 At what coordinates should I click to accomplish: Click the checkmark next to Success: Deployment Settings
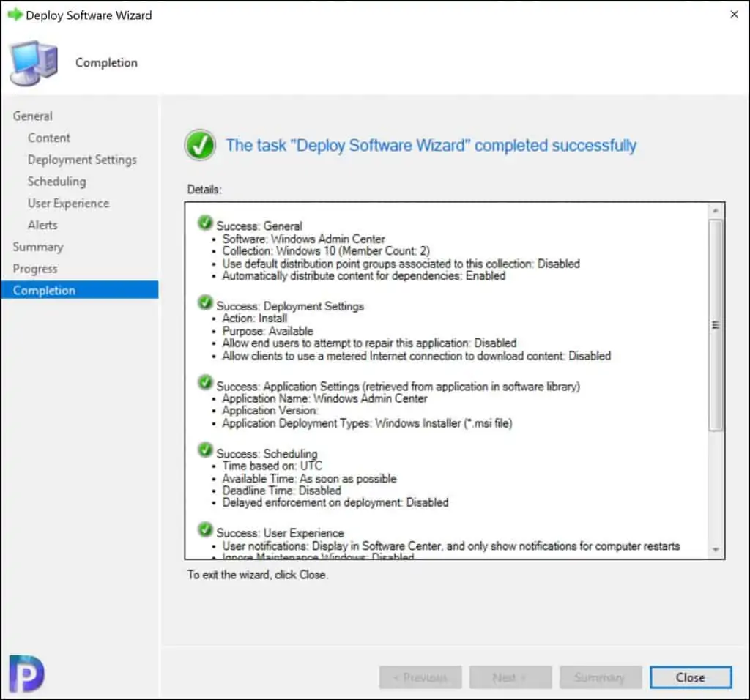[x=205, y=302]
